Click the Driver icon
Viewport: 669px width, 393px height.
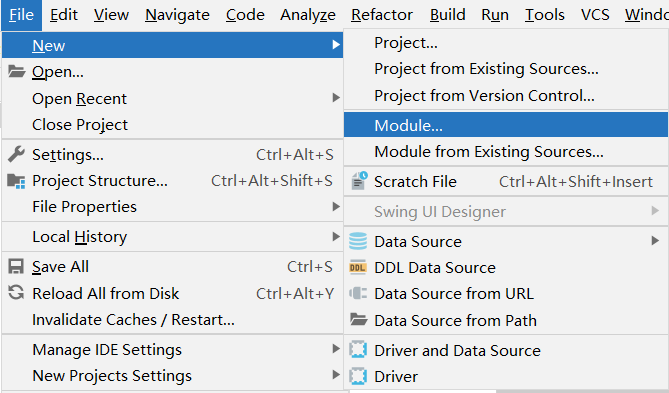[x=358, y=376]
